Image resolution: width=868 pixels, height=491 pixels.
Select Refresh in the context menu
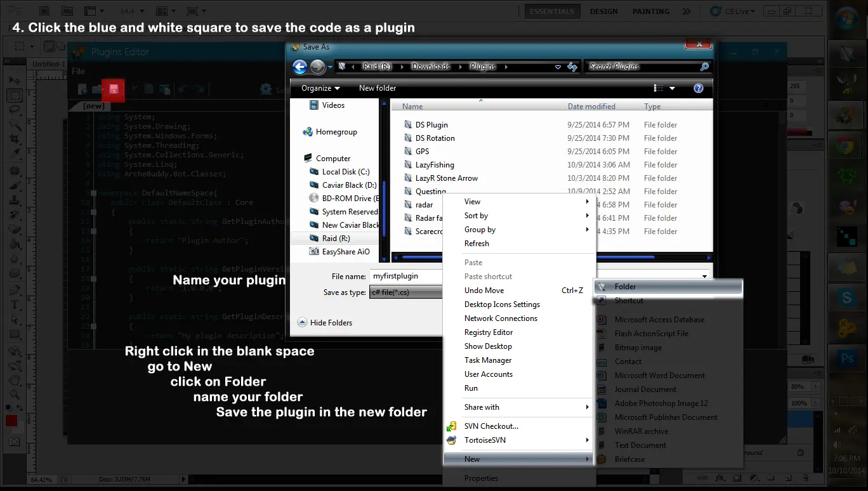(x=477, y=244)
